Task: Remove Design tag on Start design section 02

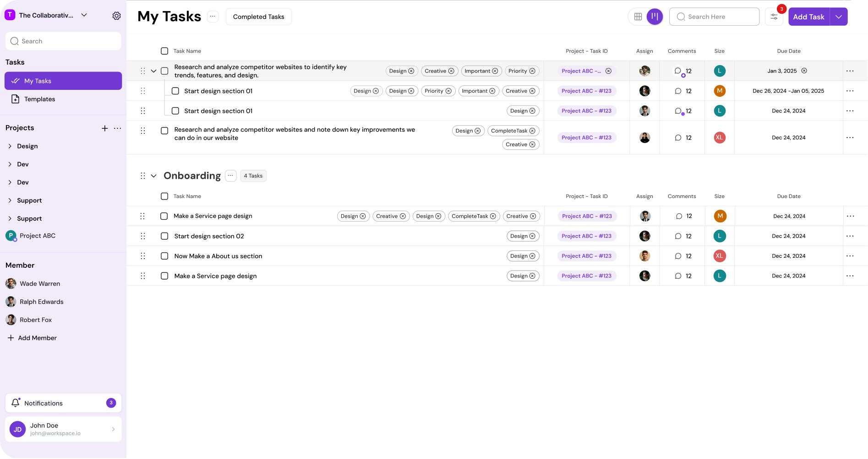Action: (x=532, y=236)
